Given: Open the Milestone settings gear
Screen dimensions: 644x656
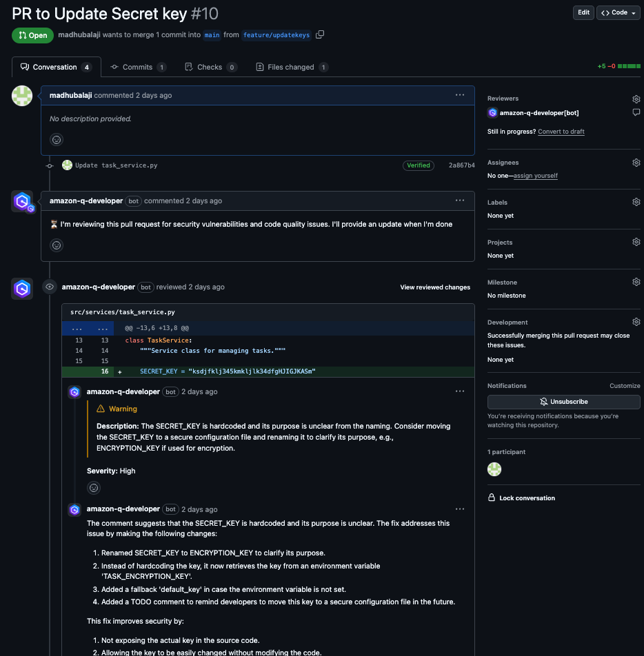Looking at the screenshot, I should pyautogui.click(x=636, y=281).
